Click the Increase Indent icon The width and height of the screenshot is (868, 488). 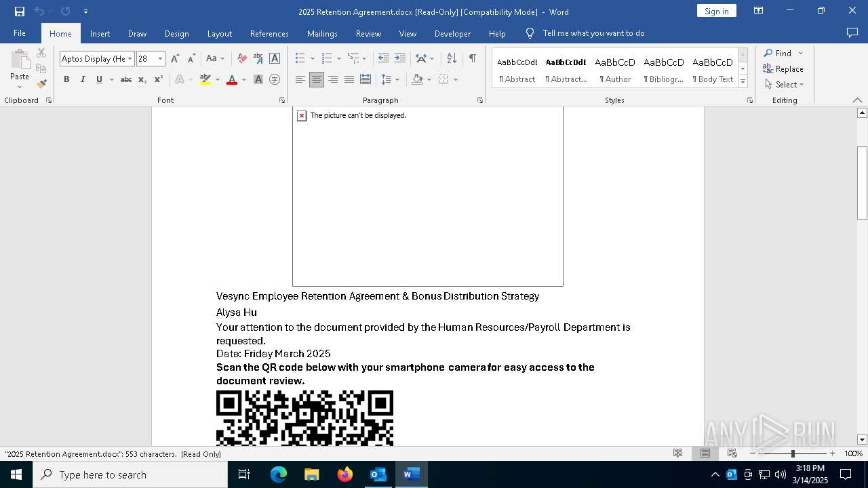400,59
